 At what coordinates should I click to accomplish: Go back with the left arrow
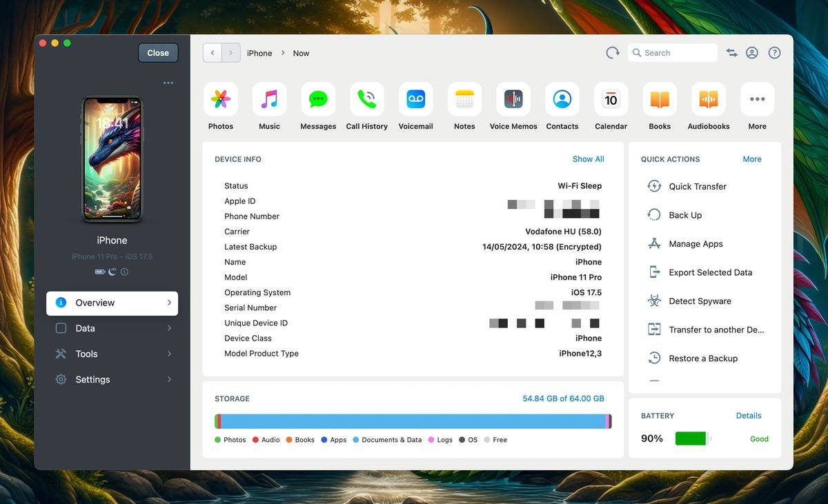[x=213, y=53]
